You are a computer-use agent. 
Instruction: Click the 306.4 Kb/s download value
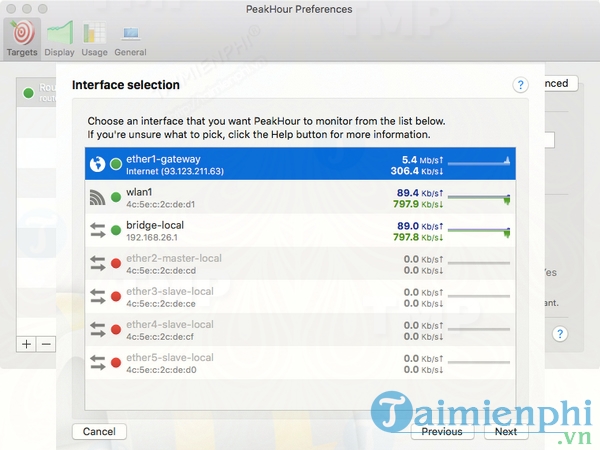point(417,171)
